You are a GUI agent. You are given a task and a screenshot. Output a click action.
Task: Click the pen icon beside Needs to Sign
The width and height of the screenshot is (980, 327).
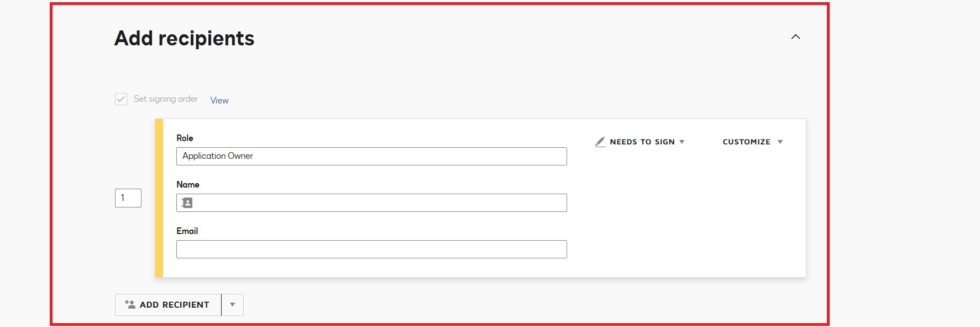(x=600, y=142)
